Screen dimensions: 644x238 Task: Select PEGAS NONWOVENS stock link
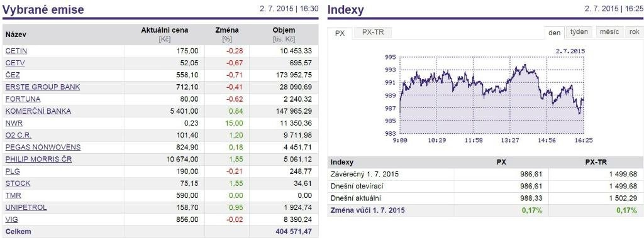click(x=43, y=147)
